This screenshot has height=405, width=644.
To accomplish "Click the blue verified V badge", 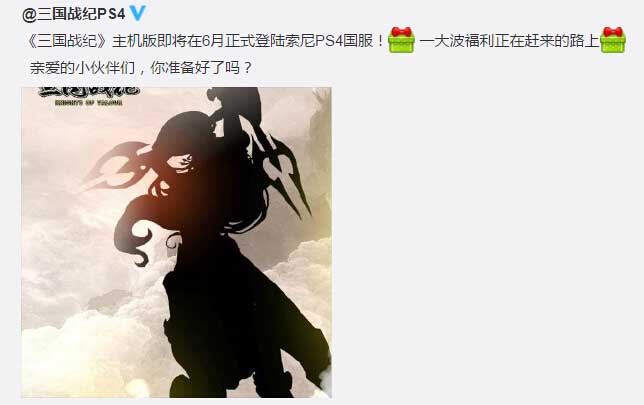I will pyautogui.click(x=138, y=13).
